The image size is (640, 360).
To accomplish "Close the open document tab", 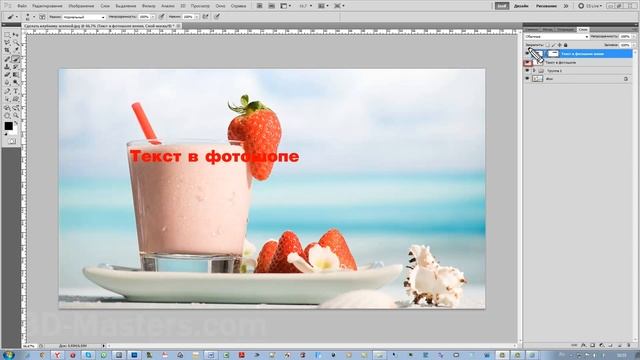I will [x=178, y=26].
